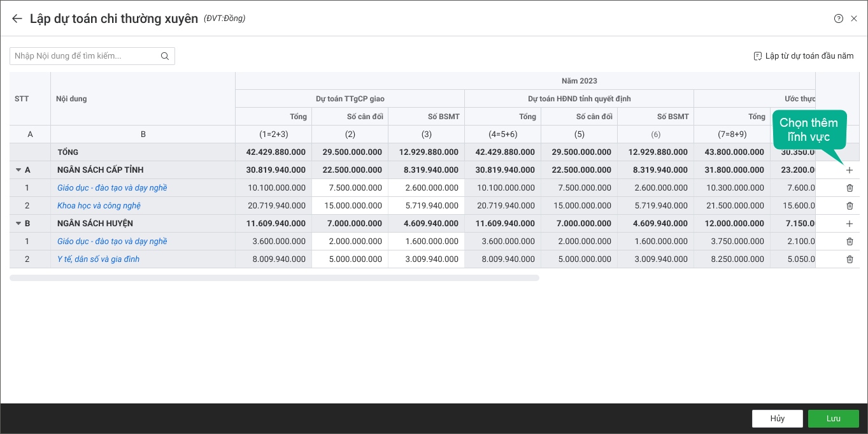
Task: Click the horizontal table scrollbar
Action: tap(274, 278)
